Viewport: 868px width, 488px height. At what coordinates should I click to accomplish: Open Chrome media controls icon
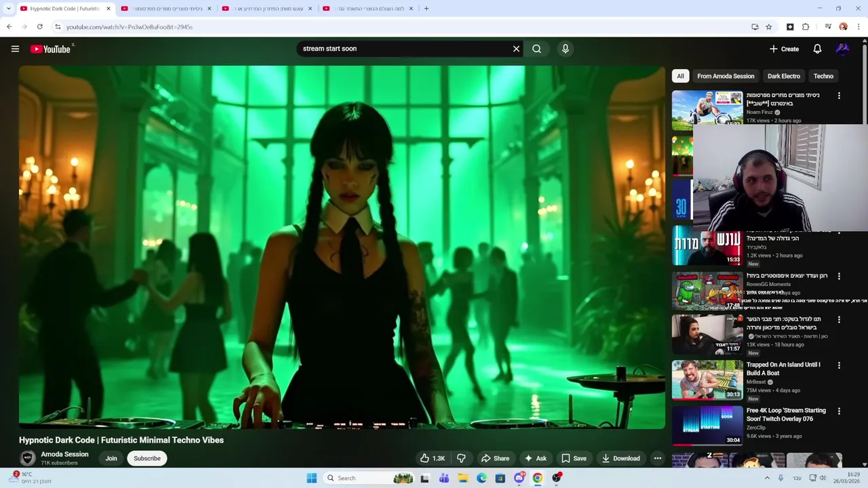tap(828, 27)
